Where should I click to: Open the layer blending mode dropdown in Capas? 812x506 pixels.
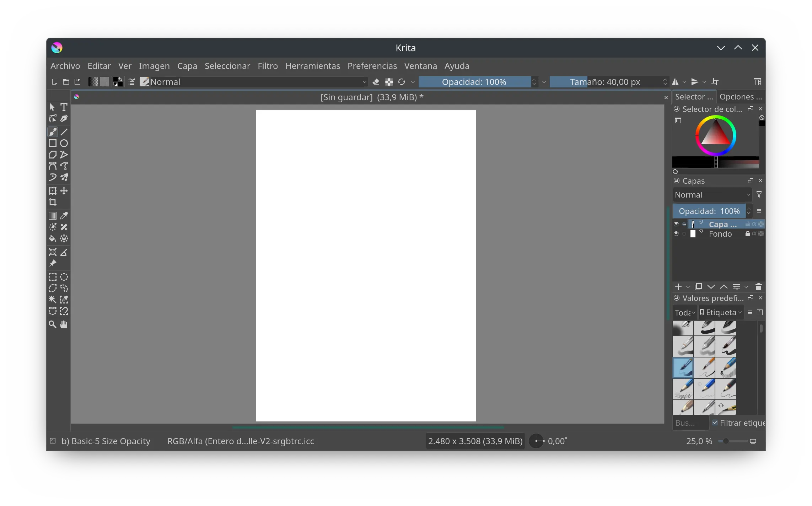[x=712, y=195]
